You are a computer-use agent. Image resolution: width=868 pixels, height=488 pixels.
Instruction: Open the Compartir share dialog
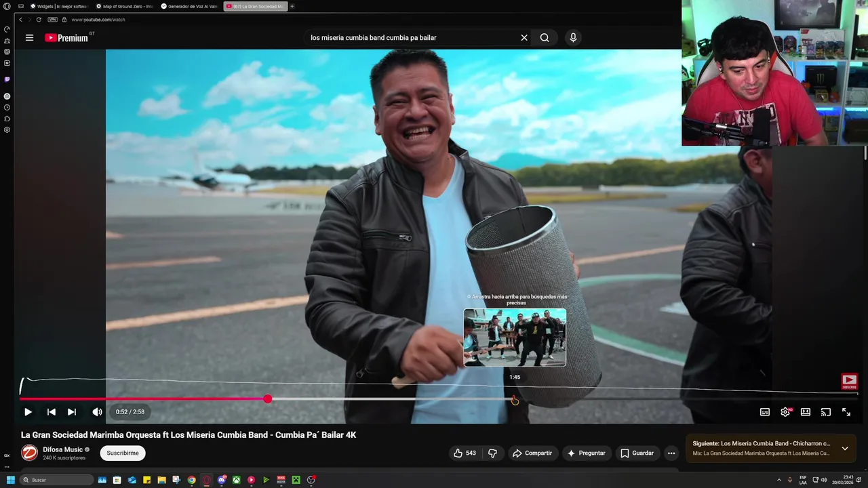532,453
